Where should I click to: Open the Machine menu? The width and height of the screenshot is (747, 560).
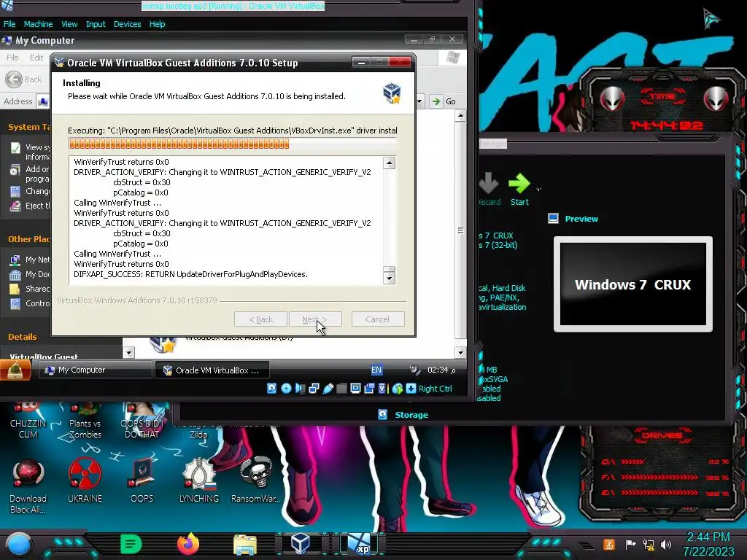click(38, 24)
